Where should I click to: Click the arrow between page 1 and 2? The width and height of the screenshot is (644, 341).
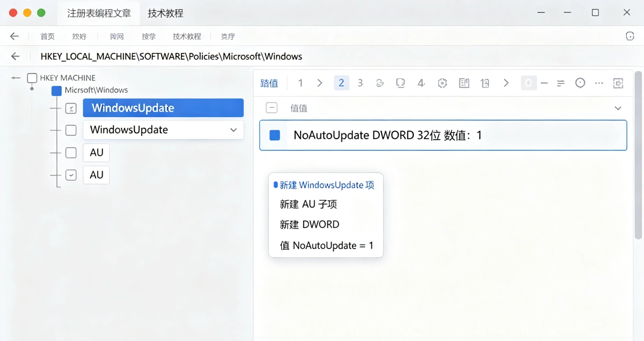click(320, 83)
